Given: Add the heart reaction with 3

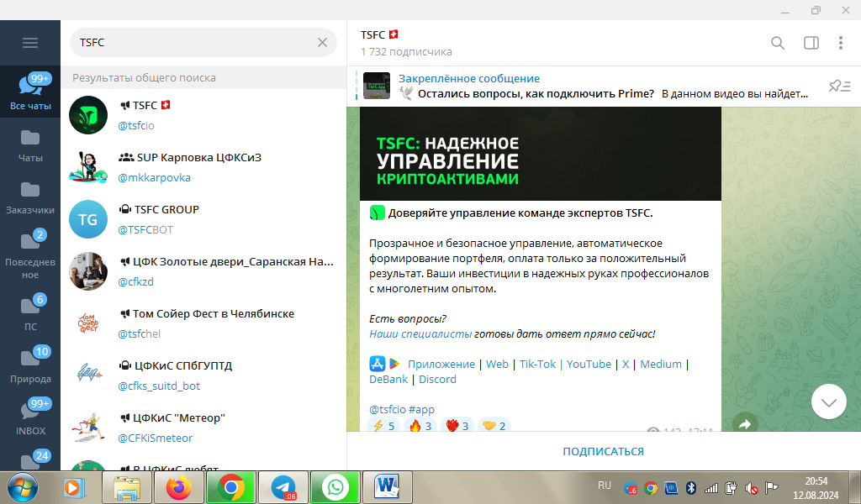Looking at the screenshot, I should pos(457,425).
